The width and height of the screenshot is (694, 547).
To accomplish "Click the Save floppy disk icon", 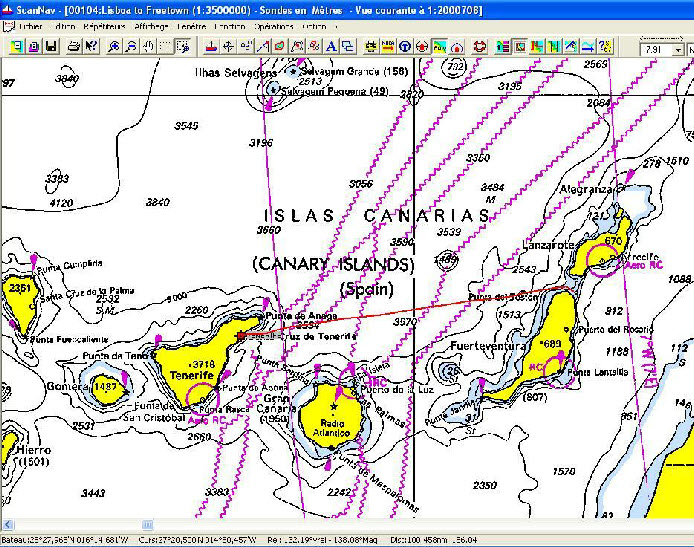I will point(49,46).
